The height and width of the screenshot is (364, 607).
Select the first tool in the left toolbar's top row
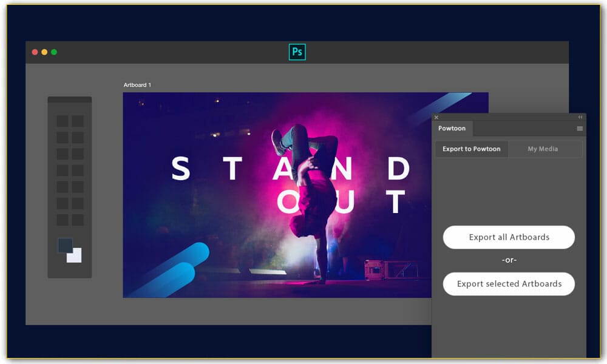63,121
